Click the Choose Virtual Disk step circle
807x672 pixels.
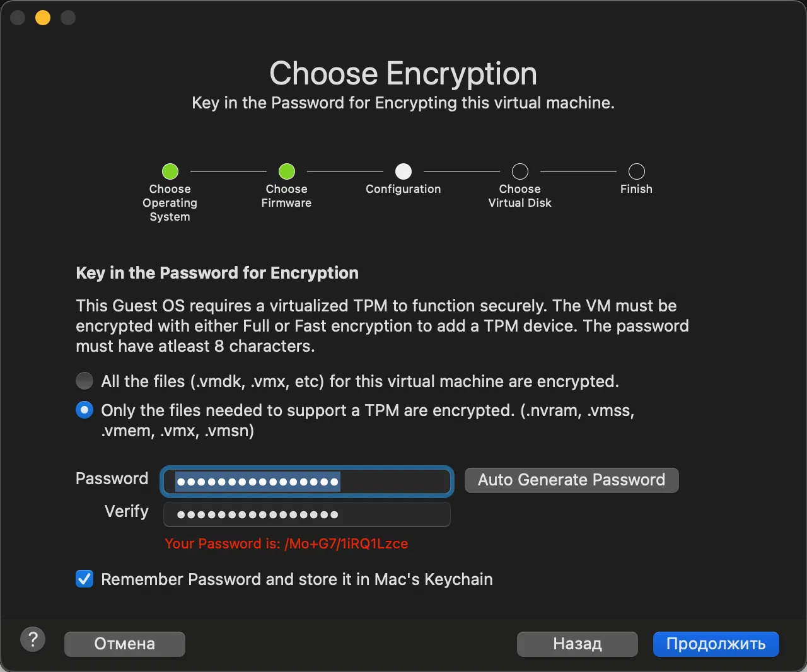click(520, 171)
